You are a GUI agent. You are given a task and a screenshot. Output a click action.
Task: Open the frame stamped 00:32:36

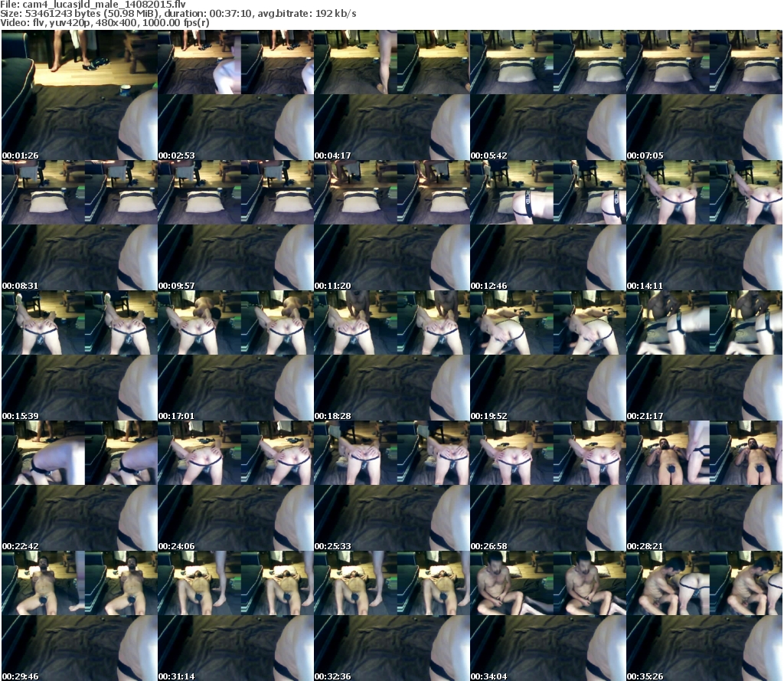(x=391, y=616)
